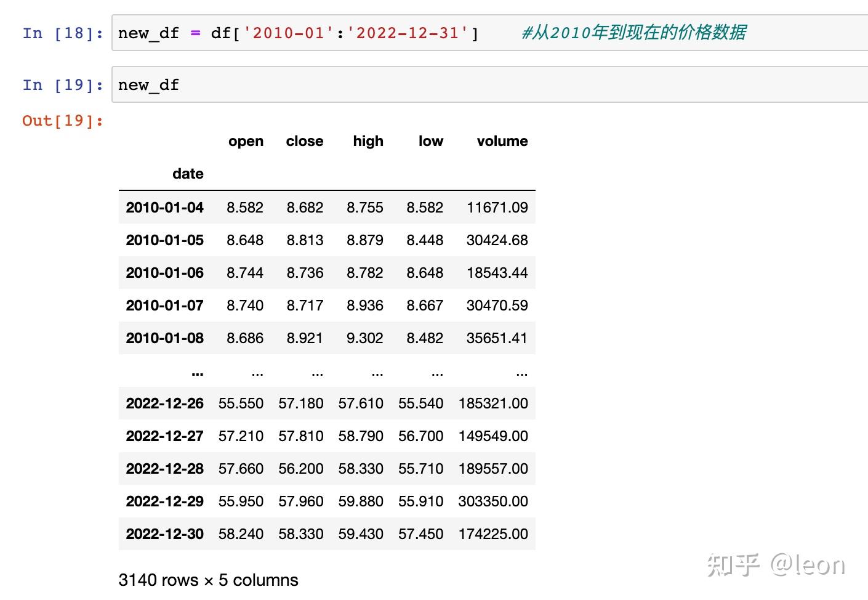The height and width of the screenshot is (600, 868).
Task: Select the 2010-01-08 row label
Action: point(164,338)
